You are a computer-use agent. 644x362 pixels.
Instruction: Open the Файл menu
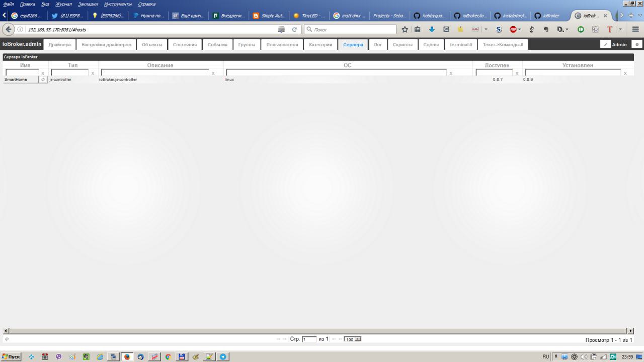coord(8,4)
